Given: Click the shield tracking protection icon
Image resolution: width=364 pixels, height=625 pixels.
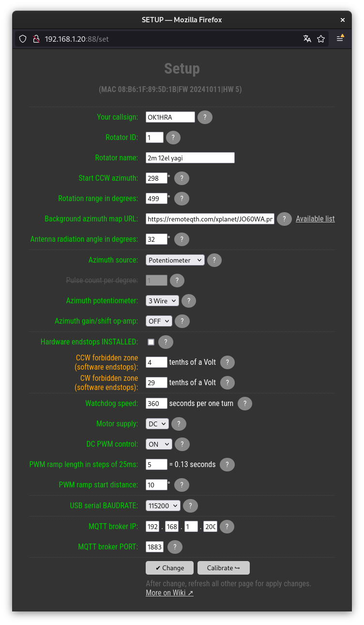Looking at the screenshot, I should [x=23, y=39].
